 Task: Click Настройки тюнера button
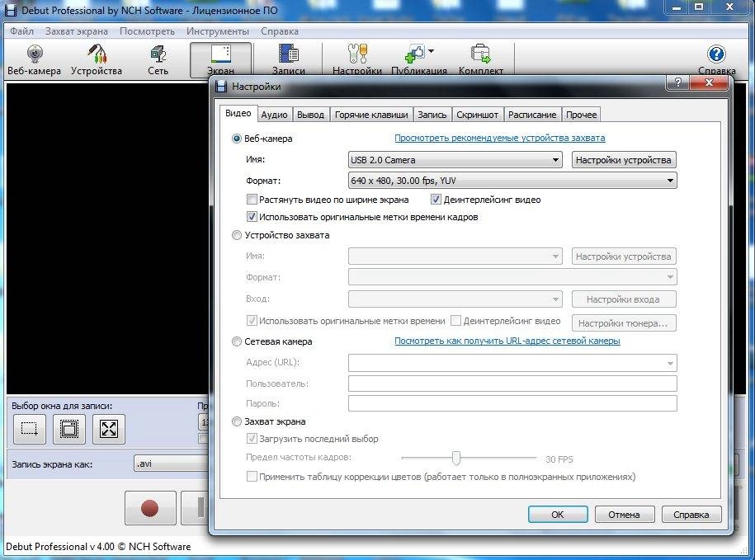pos(624,322)
